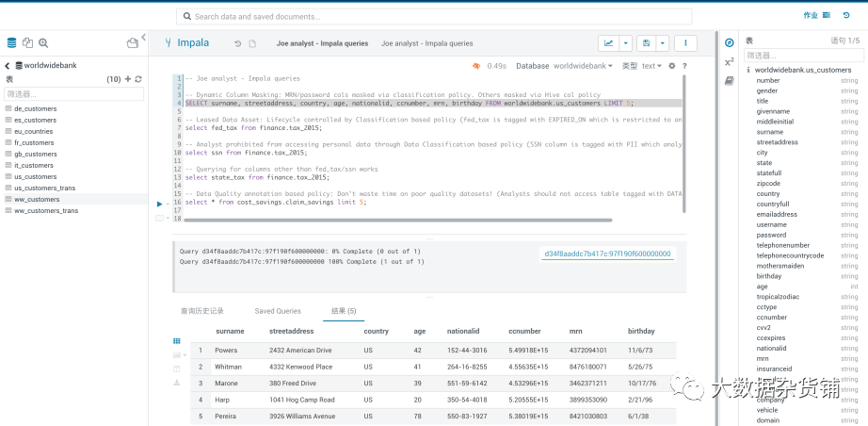Viewport: 868px width, 426px height.
Task: Refresh the tables list
Action: (x=138, y=79)
